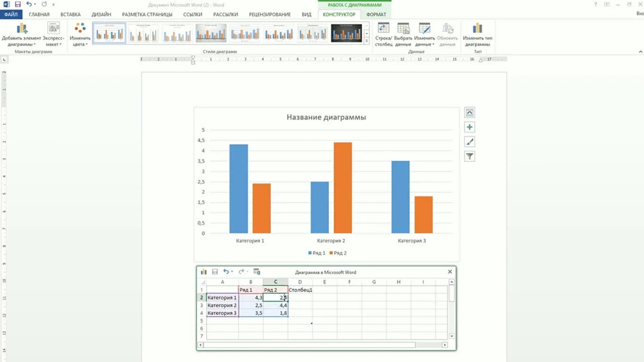
Task: Switch to the РЕЦЕНЗИРОВАНИЕ tab
Action: [x=270, y=15]
